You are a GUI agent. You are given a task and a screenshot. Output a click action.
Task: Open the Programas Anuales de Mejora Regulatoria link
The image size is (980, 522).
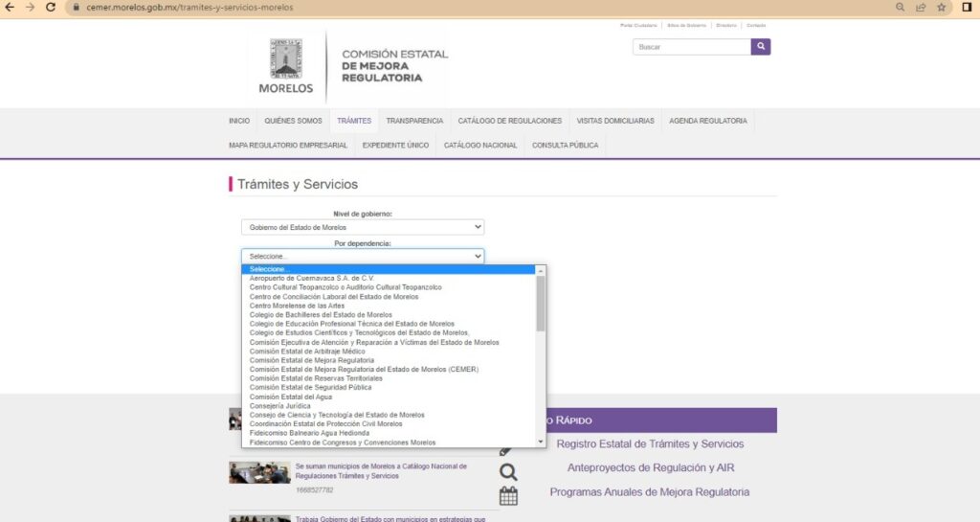click(x=649, y=492)
